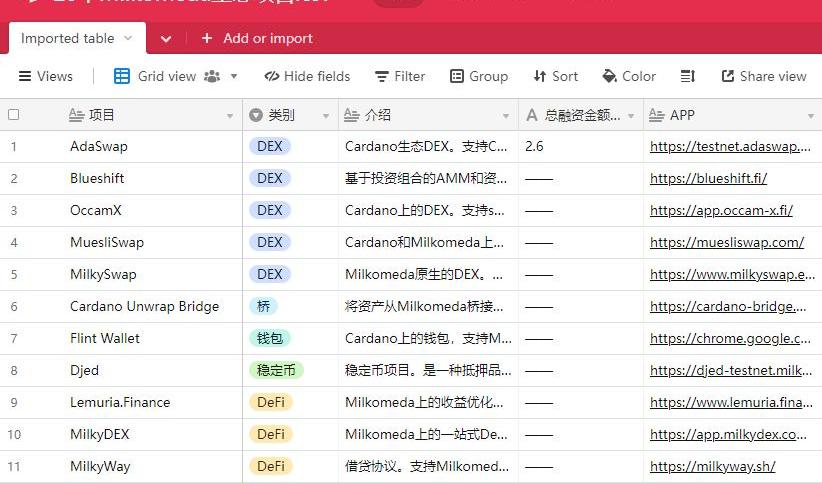The height and width of the screenshot is (483, 822).
Task: Select the Imported table tab
Action: 68,38
